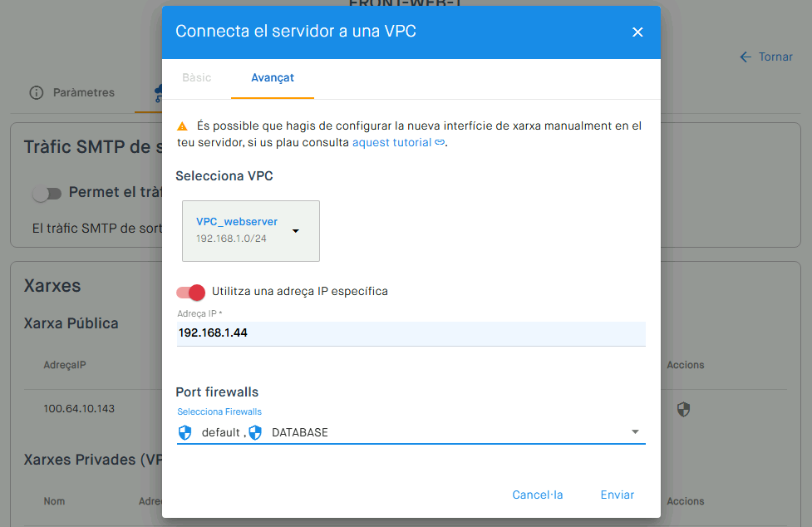Click the info icon next to Paràmetres
The height and width of the screenshot is (527, 812).
37,92
